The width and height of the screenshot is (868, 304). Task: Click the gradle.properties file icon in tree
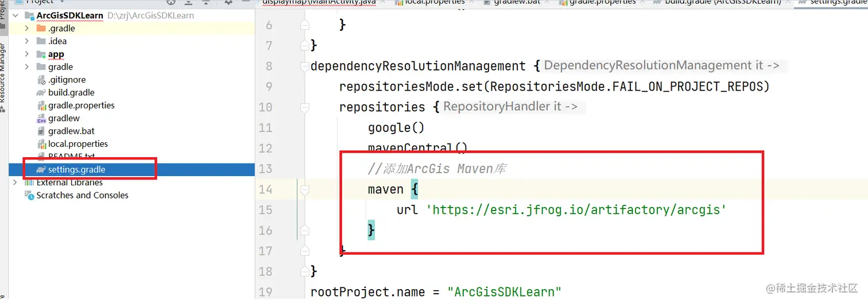41,106
